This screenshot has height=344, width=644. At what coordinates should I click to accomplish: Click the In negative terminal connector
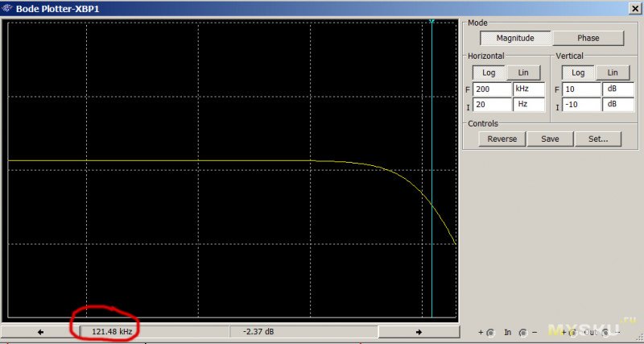click(522, 332)
